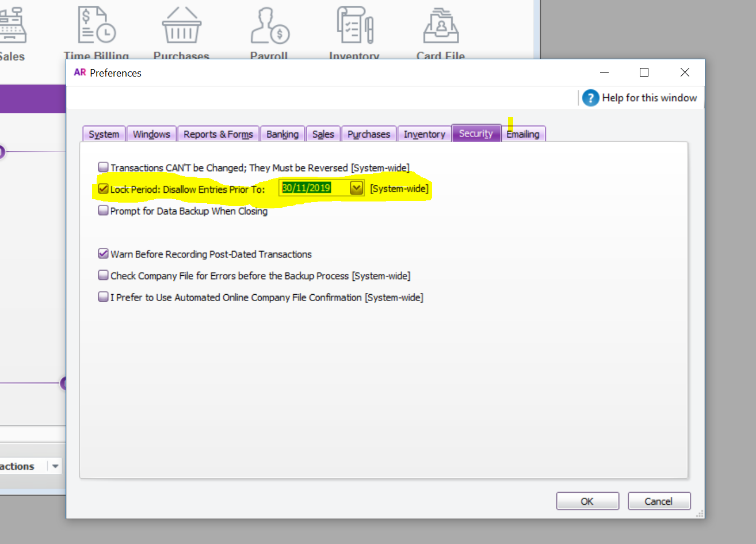This screenshot has width=756, height=544.
Task: Enable Check Company File for Errors checkbox
Action: [x=103, y=275]
